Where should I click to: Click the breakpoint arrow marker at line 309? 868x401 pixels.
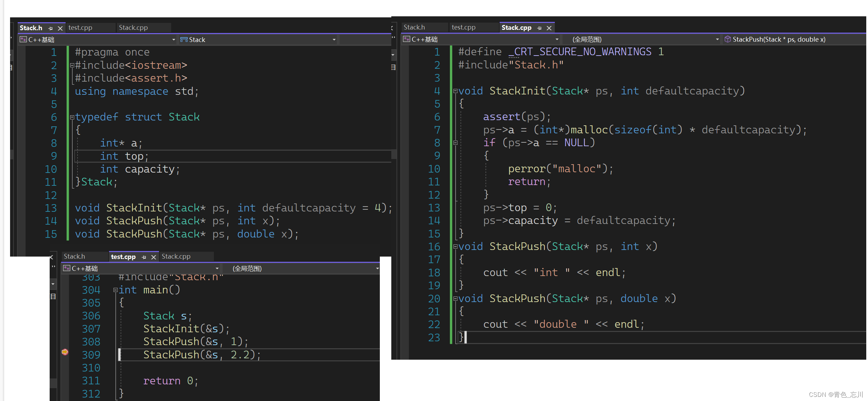(65, 352)
